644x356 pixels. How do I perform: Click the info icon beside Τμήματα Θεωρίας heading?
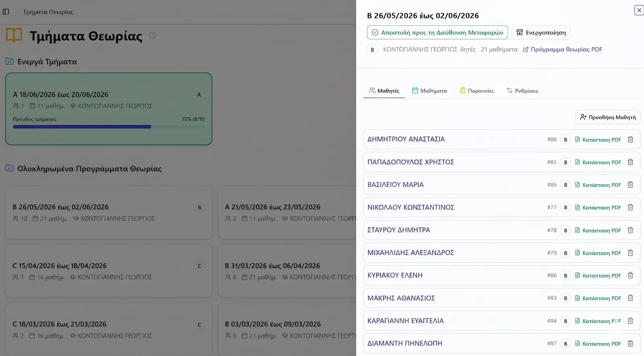point(153,35)
